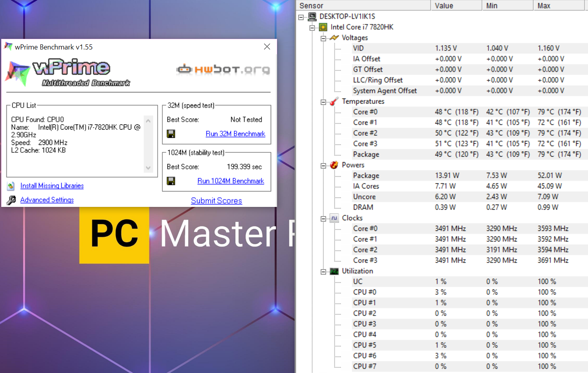Open Install Missing Libraries link
Screen dimensions: 588x373
coord(52,186)
